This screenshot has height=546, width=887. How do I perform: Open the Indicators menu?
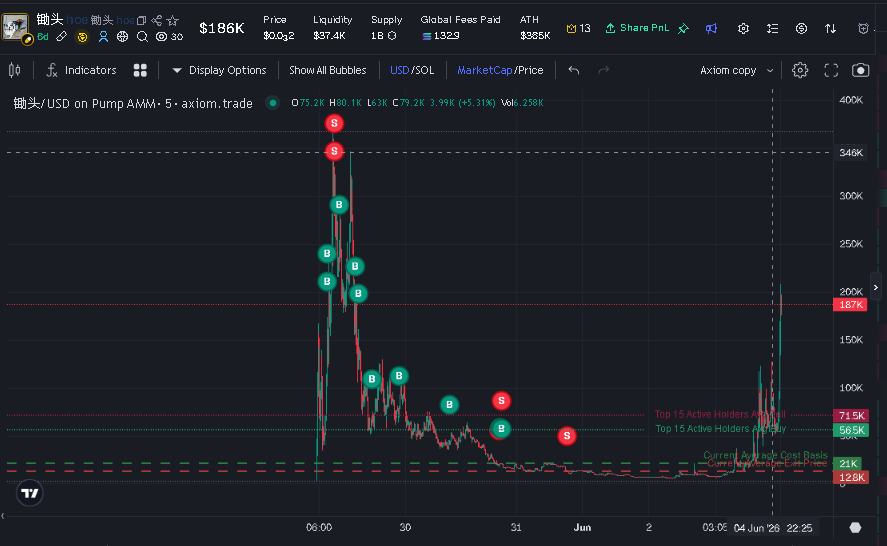[x=81, y=70]
